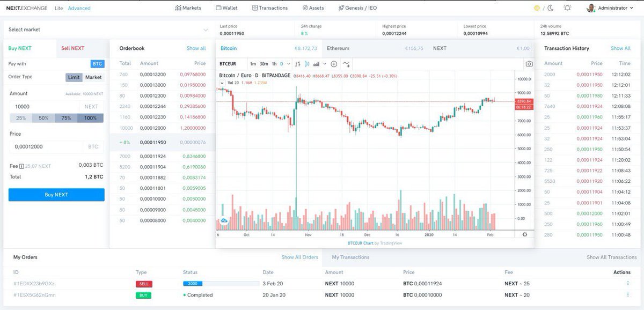Switch to Advanced mode

(x=79, y=8)
